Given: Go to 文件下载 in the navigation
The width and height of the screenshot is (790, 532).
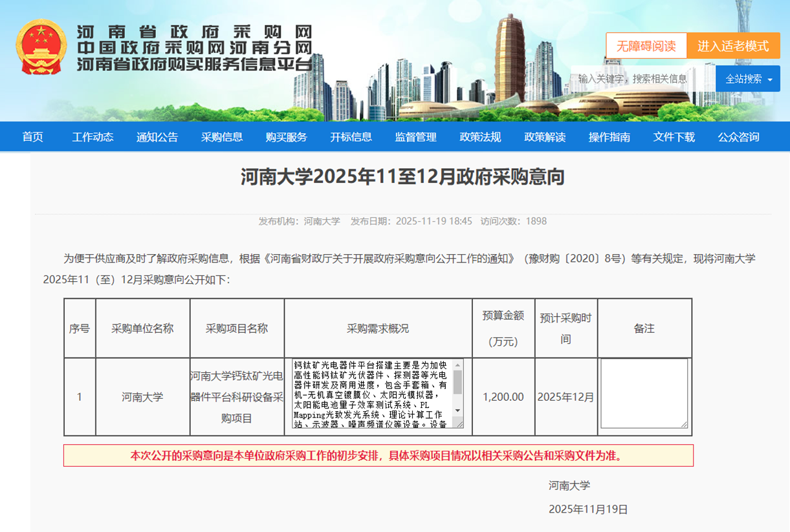Looking at the screenshot, I should pos(674,137).
